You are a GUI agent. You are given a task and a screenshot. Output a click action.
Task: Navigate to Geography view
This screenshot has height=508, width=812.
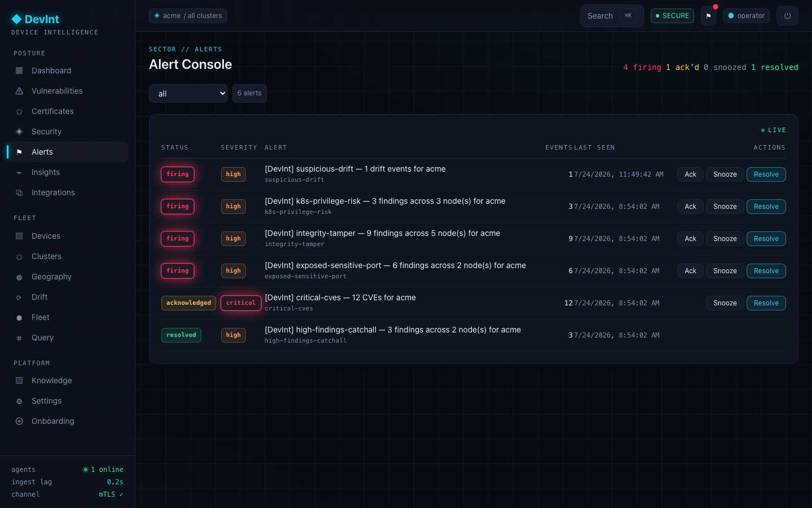pos(68,277)
